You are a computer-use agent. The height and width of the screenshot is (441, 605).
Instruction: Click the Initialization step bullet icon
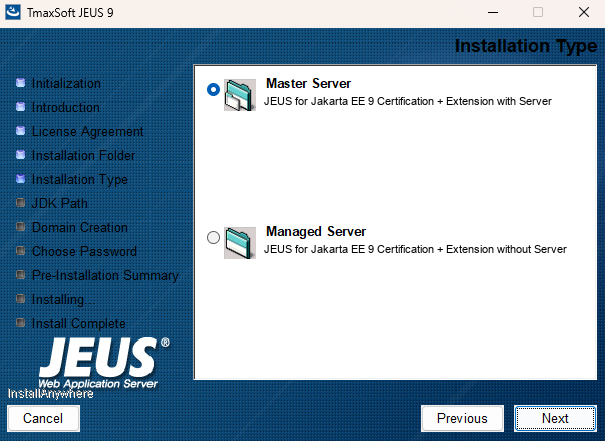tap(20, 83)
